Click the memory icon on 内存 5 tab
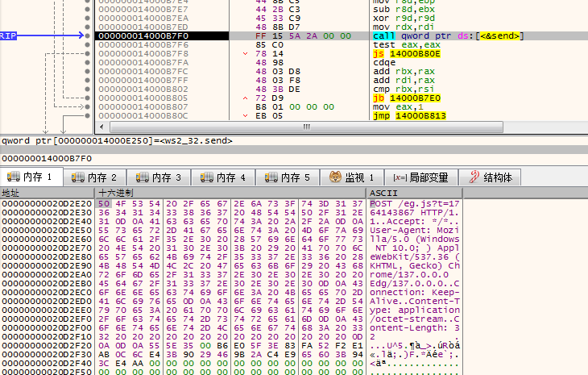Viewport: 588px width, 375px height. point(271,177)
